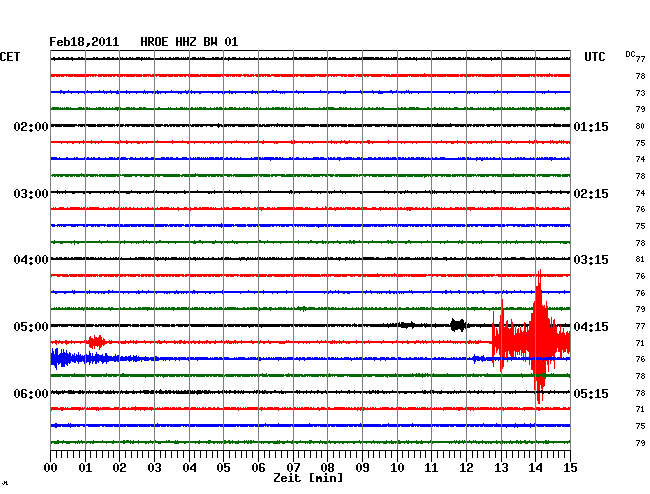Click the "03:15" UTC time label
The height and width of the screenshot is (494, 650).
(591, 260)
